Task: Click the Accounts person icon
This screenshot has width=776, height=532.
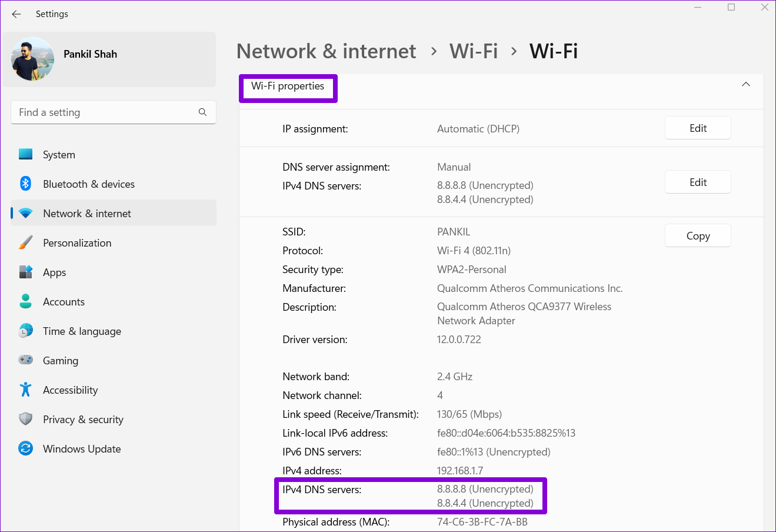Action: 25,301
